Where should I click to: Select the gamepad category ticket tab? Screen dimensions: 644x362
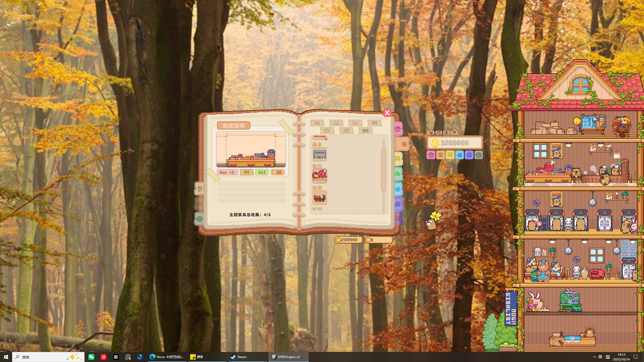365,131
